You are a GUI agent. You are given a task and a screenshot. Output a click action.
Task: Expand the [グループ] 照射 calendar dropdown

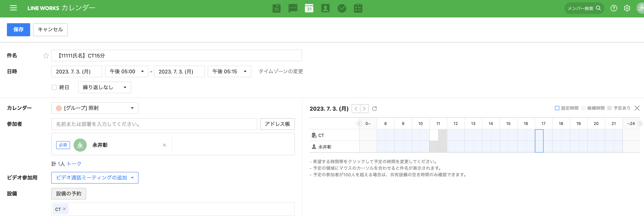[95, 108]
